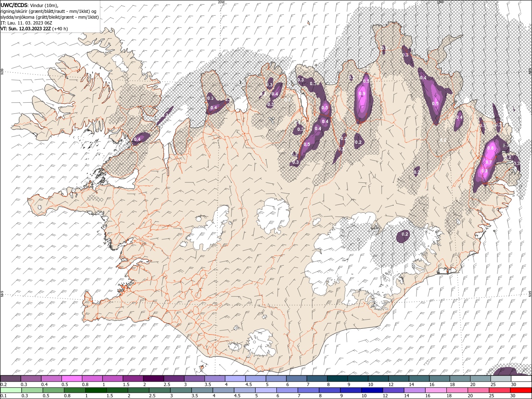Pick the darkest purple swatch at 2 in the upper legend
The height and width of the screenshot is (399, 532).
(153, 379)
